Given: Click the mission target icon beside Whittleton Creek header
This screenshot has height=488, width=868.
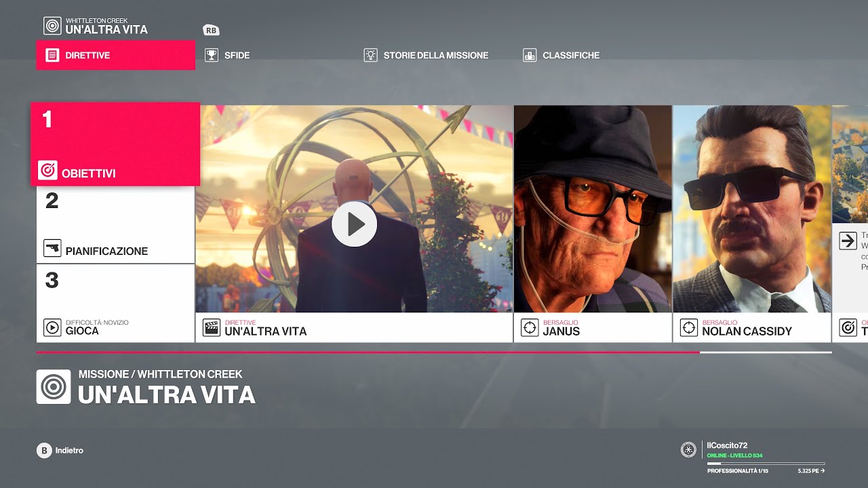Looking at the screenshot, I should click(x=52, y=26).
